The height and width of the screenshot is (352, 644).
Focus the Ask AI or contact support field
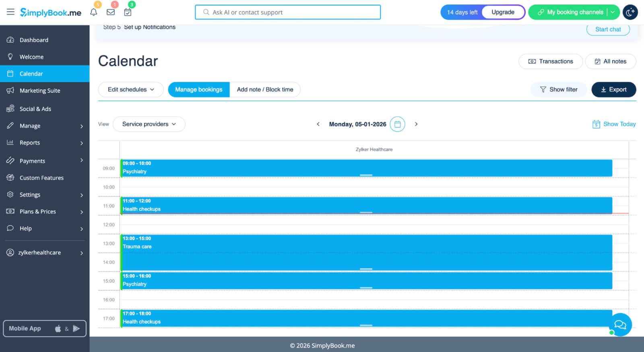[x=288, y=12]
